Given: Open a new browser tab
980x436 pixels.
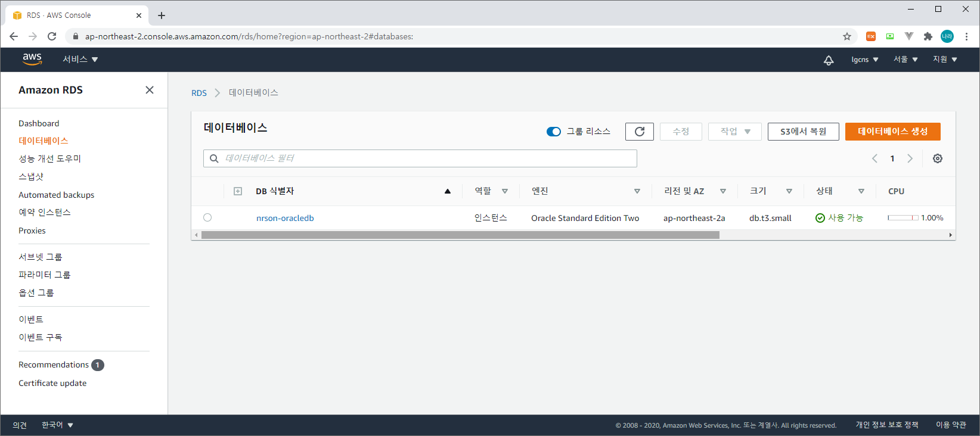Looking at the screenshot, I should point(162,15).
